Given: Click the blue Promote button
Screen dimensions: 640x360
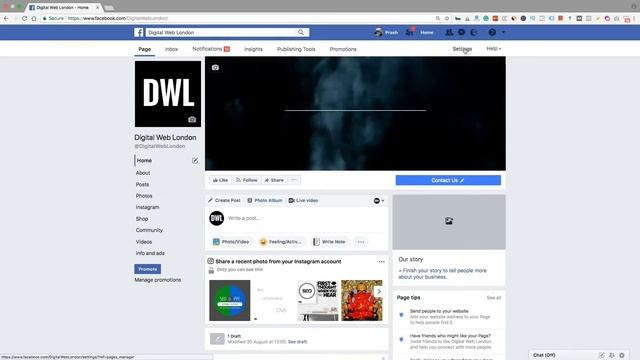Looking at the screenshot, I should pos(148,269).
